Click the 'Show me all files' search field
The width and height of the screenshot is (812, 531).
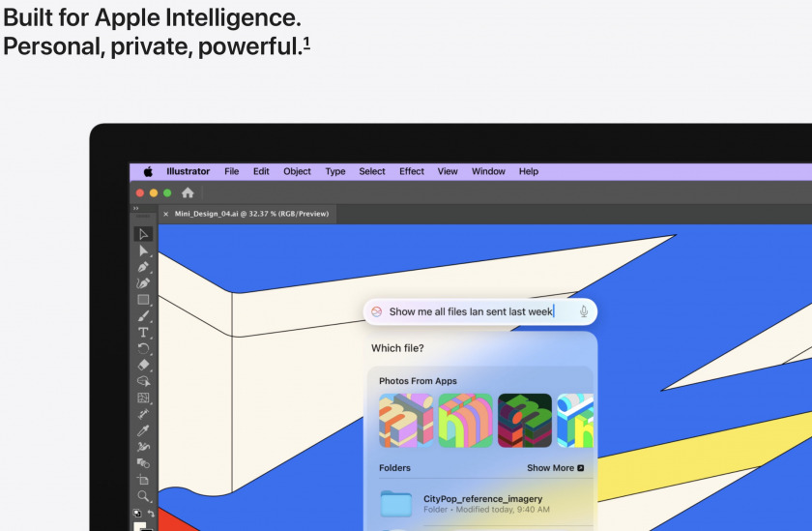click(480, 311)
